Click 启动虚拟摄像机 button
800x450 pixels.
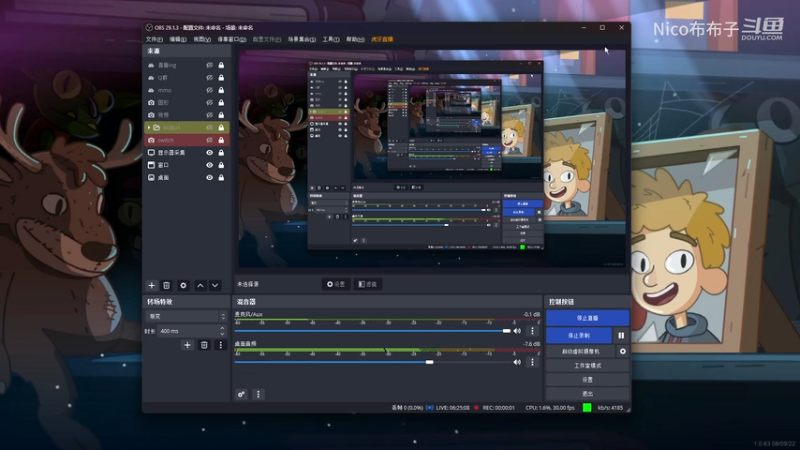(x=581, y=352)
